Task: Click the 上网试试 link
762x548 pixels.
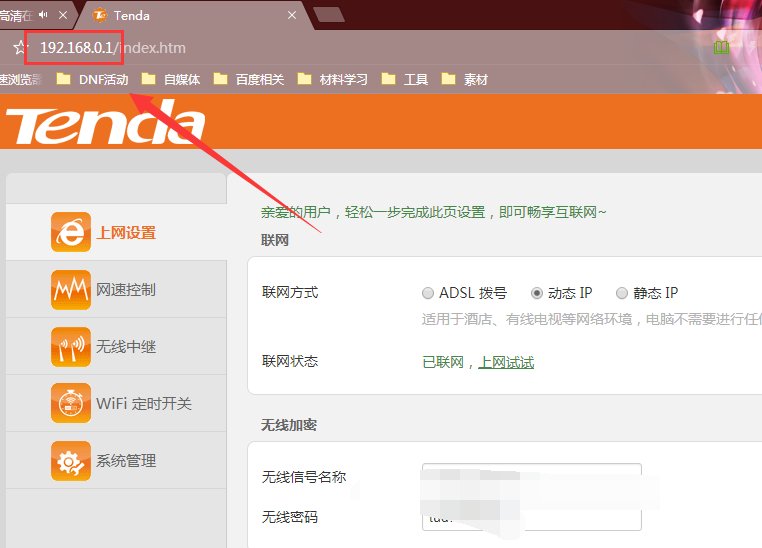Action: click(506, 362)
